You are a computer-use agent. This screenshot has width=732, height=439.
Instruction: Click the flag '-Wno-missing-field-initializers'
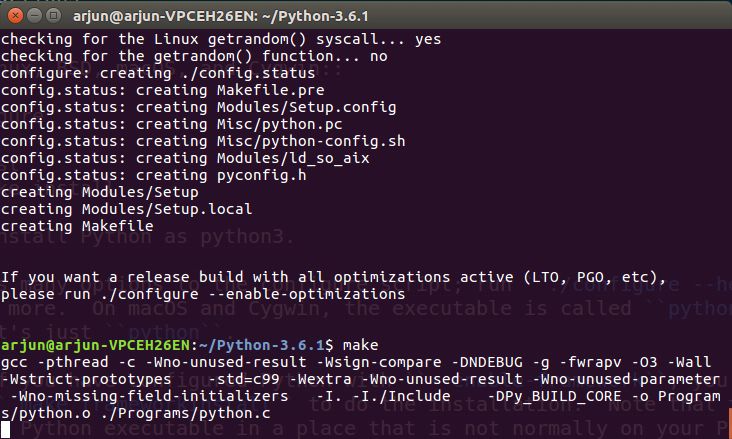(149, 396)
